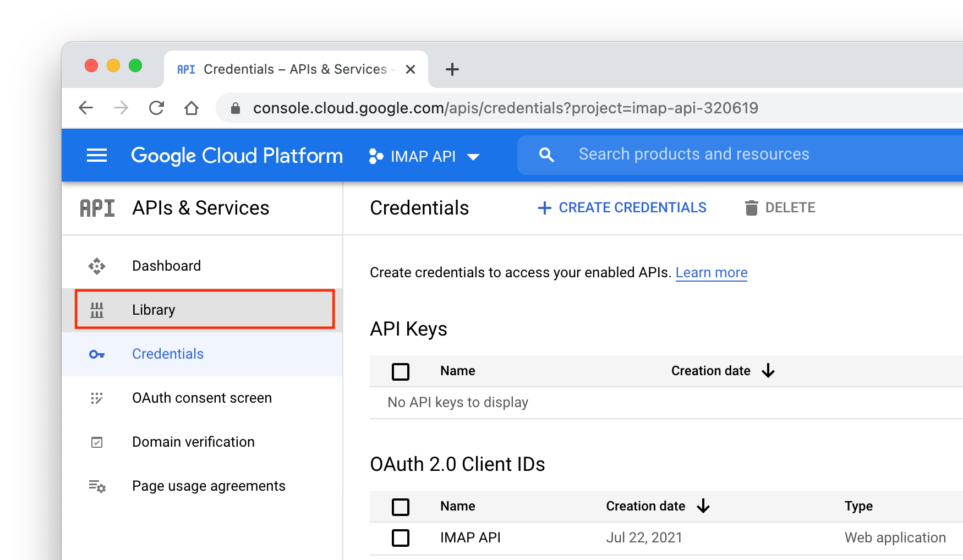Click the Library sidebar icon
The image size is (963, 560).
[97, 310]
